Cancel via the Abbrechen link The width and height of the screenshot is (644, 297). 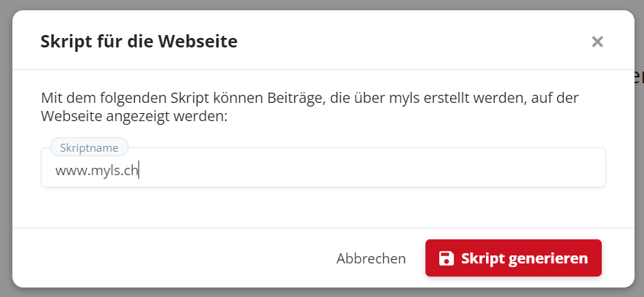click(x=371, y=258)
